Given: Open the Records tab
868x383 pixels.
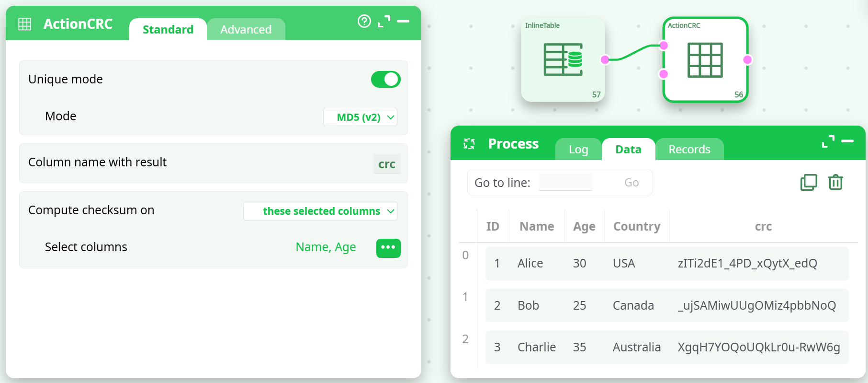Looking at the screenshot, I should click(689, 150).
